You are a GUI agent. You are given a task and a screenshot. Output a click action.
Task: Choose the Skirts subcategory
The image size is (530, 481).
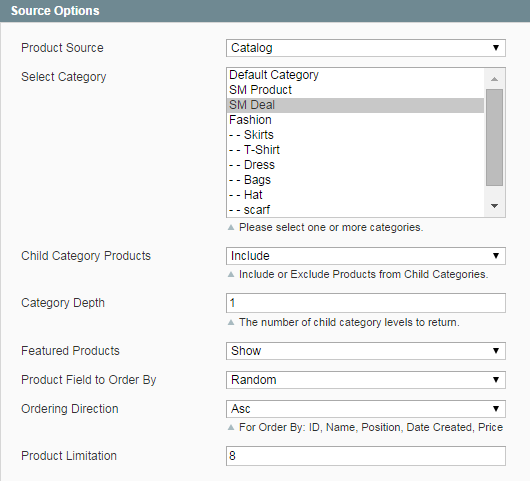click(x=356, y=135)
